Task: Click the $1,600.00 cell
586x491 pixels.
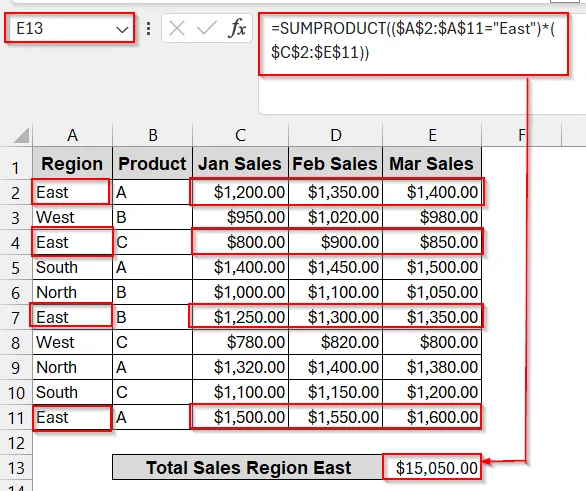Action: coord(432,417)
